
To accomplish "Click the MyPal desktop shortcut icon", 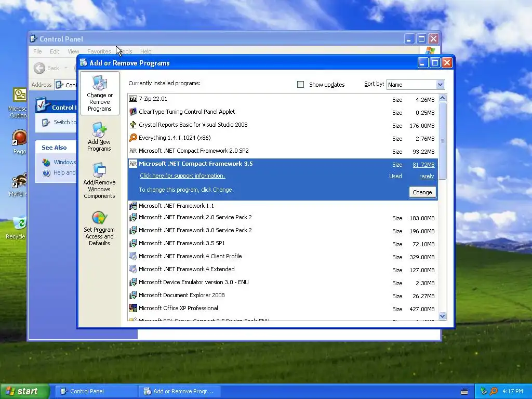I will click(x=20, y=180).
